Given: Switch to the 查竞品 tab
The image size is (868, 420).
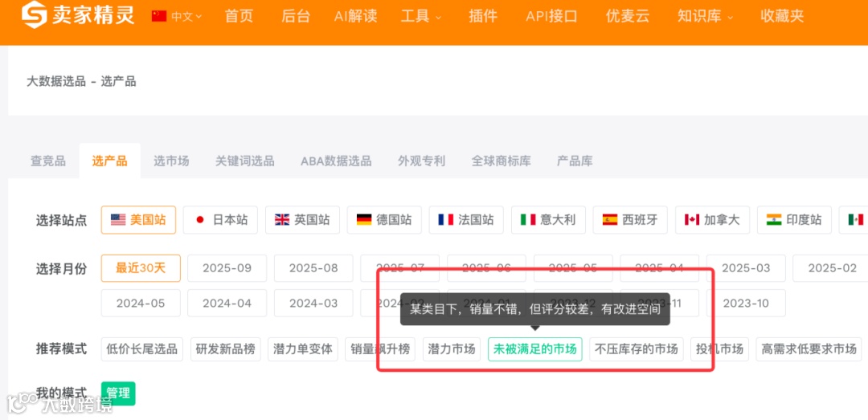Looking at the screenshot, I should coord(48,161).
